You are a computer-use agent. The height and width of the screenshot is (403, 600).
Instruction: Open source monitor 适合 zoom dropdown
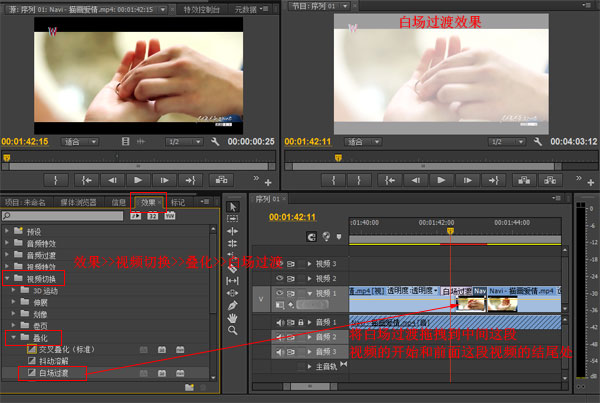point(80,142)
